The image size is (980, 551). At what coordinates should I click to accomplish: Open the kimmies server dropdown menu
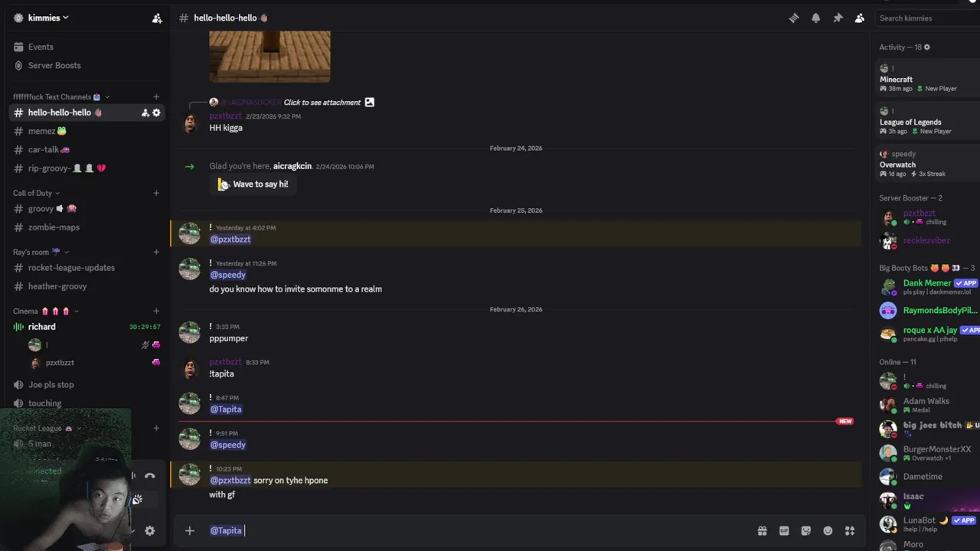[x=46, y=18]
